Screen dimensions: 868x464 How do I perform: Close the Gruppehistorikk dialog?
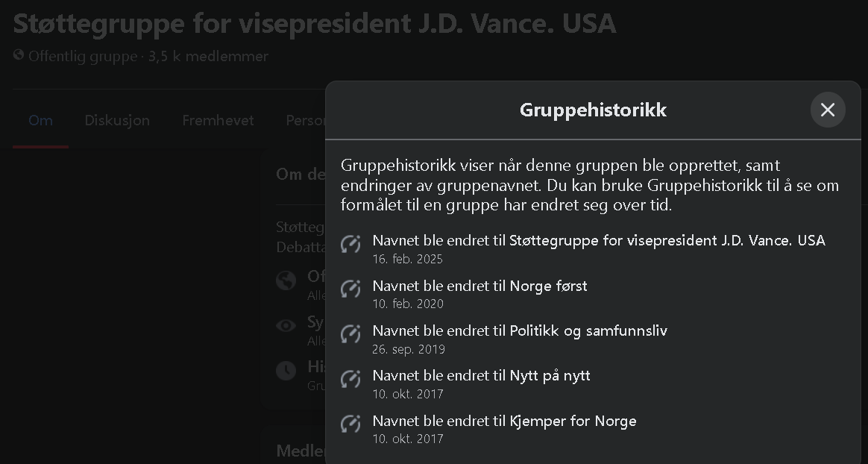pyautogui.click(x=828, y=110)
